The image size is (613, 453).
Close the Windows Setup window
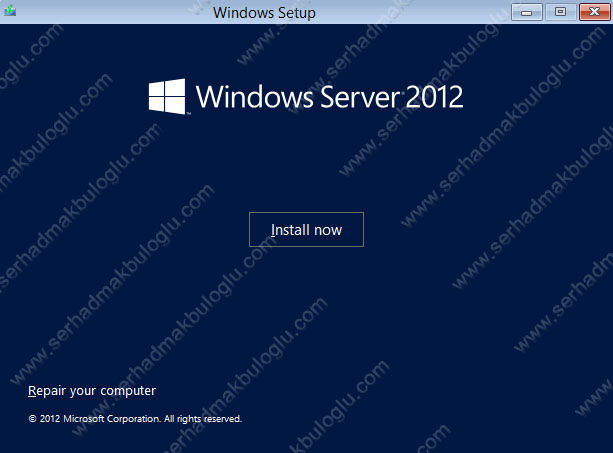pyautogui.click(x=594, y=12)
